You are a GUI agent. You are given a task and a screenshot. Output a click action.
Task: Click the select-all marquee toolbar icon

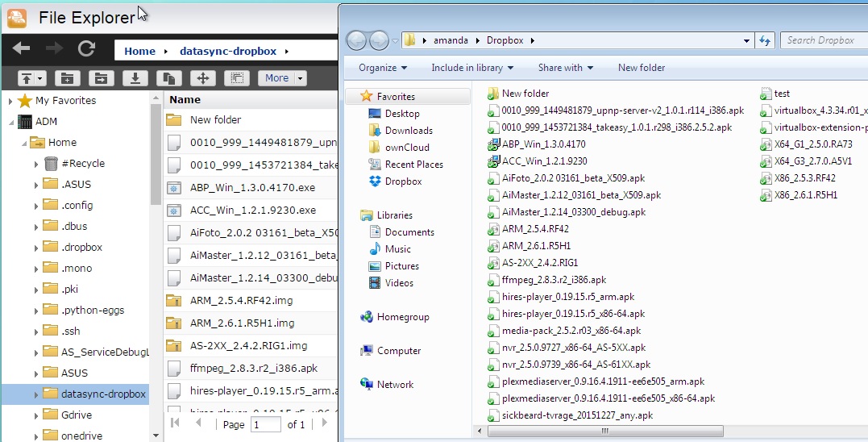[x=236, y=78]
